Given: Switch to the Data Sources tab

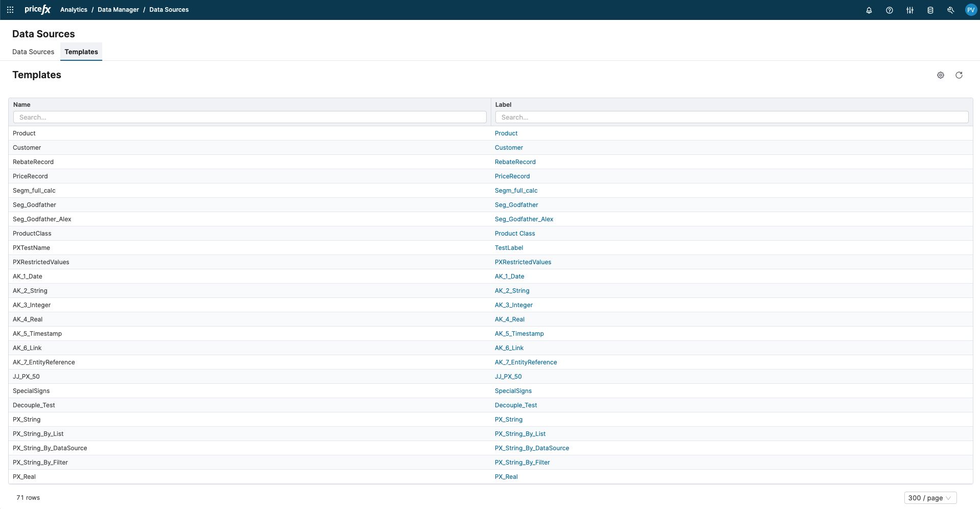Looking at the screenshot, I should 33,52.
